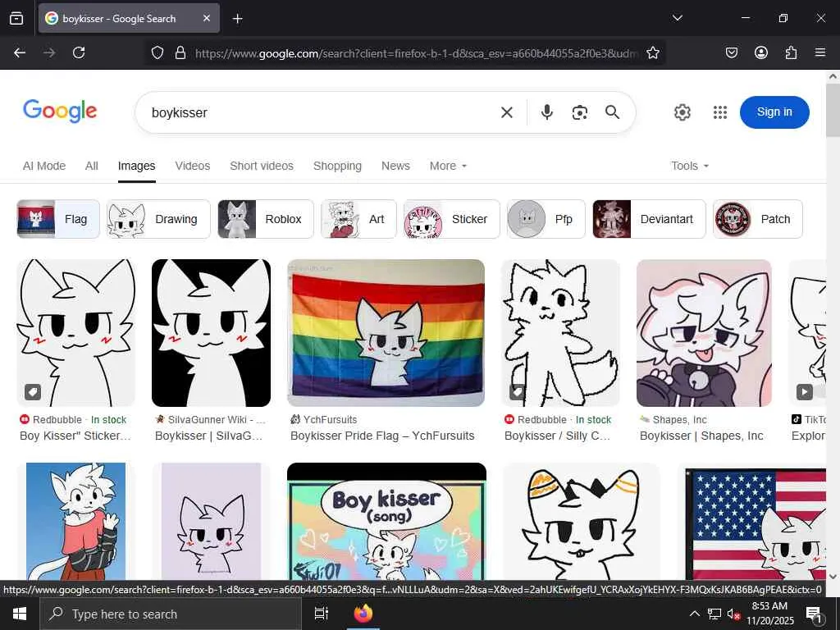Open the Boy Kisser Sticker Redbubble image
Image resolution: width=840 pixels, height=630 pixels.
[76, 333]
